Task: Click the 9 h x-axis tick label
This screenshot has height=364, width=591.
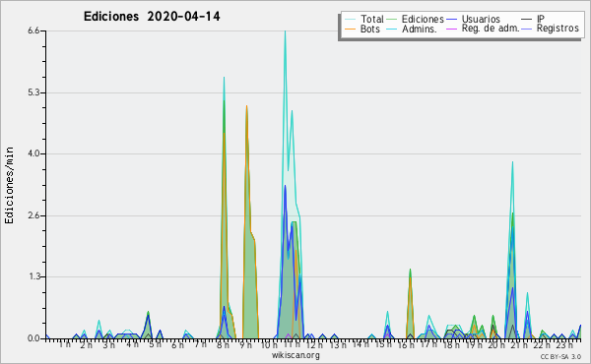Action: pyautogui.click(x=245, y=344)
